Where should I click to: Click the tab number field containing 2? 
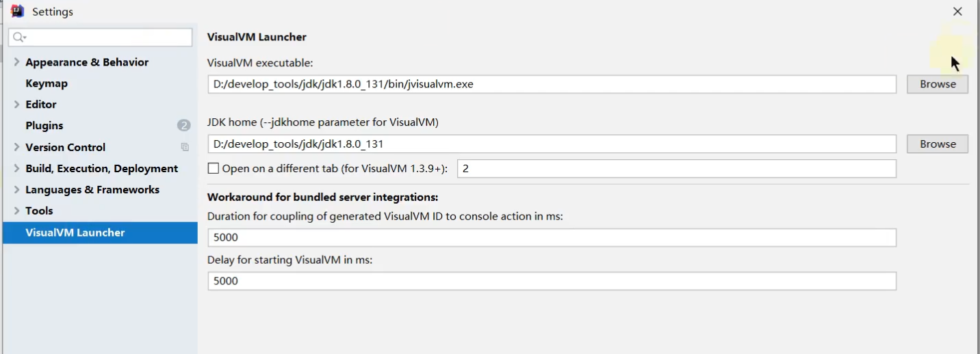(x=675, y=168)
